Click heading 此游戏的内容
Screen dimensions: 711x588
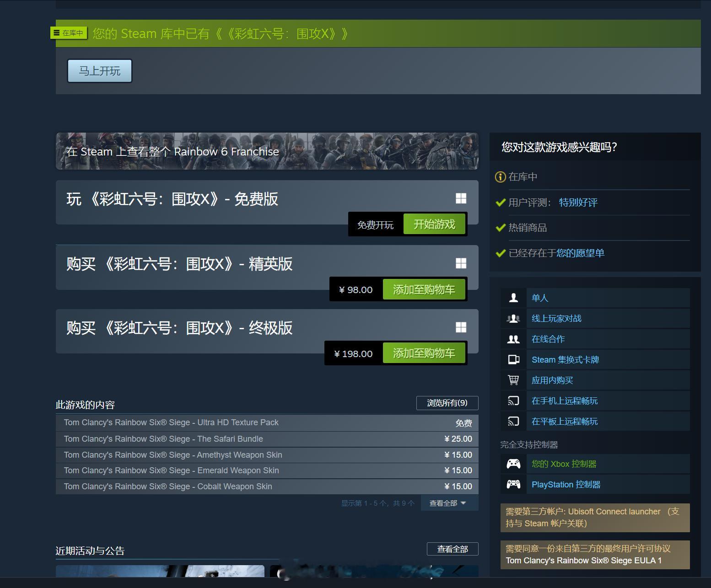85,405
